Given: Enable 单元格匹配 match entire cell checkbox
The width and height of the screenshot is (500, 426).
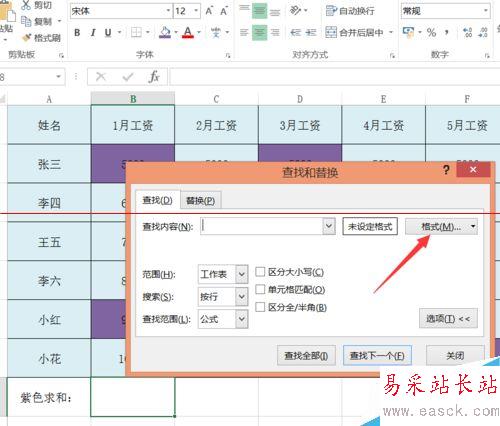Looking at the screenshot, I should 260,289.
